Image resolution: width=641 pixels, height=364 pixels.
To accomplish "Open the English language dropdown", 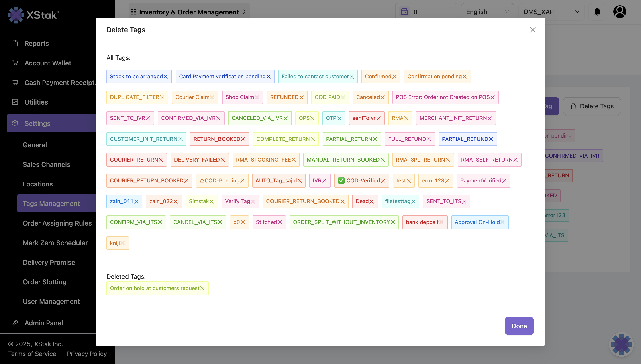I will pyautogui.click(x=487, y=12).
